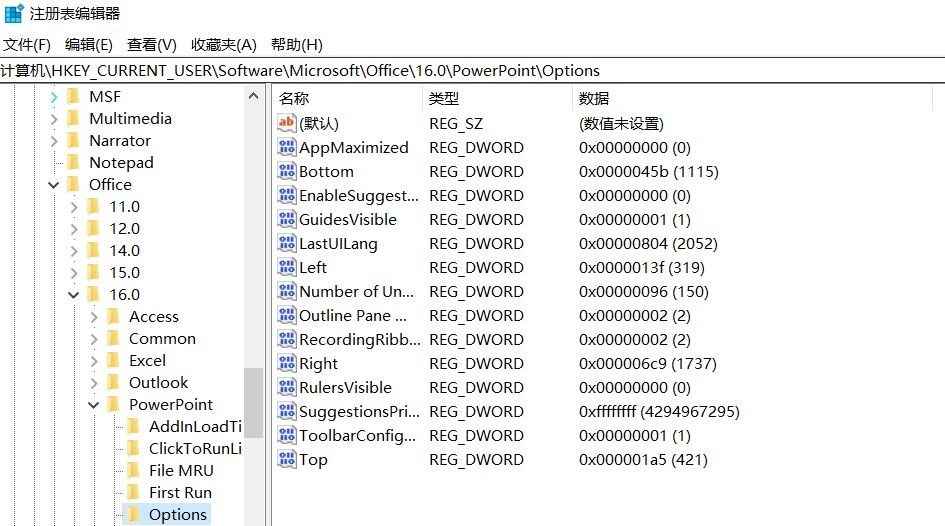The image size is (945, 526).
Task: Expand the 15.0 tree node
Action: (x=74, y=273)
